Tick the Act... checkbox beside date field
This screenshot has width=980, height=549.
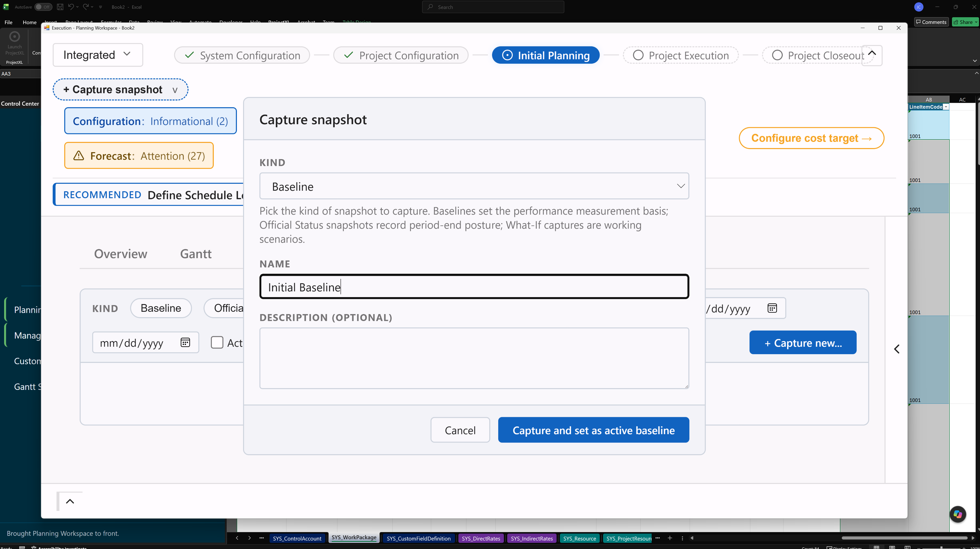(x=217, y=342)
